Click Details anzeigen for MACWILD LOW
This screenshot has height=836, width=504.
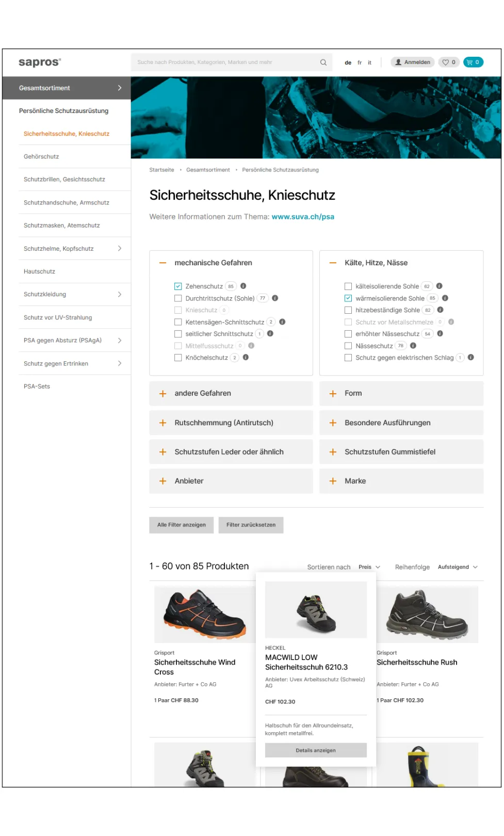coord(316,751)
